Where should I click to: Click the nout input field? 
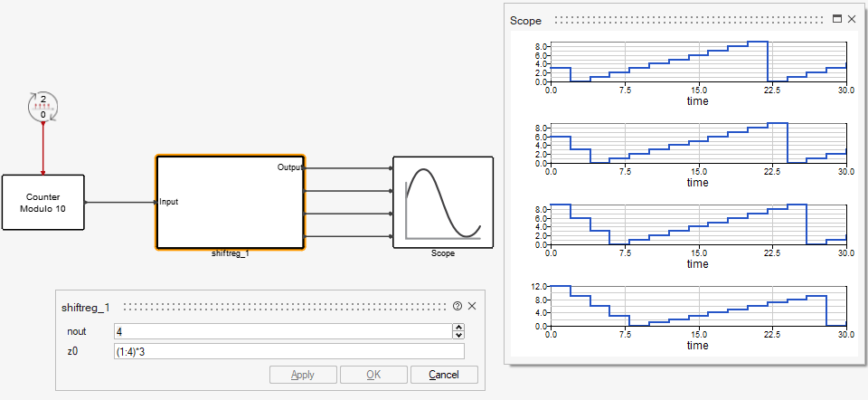pyautogui.click(x=280, y=331)
